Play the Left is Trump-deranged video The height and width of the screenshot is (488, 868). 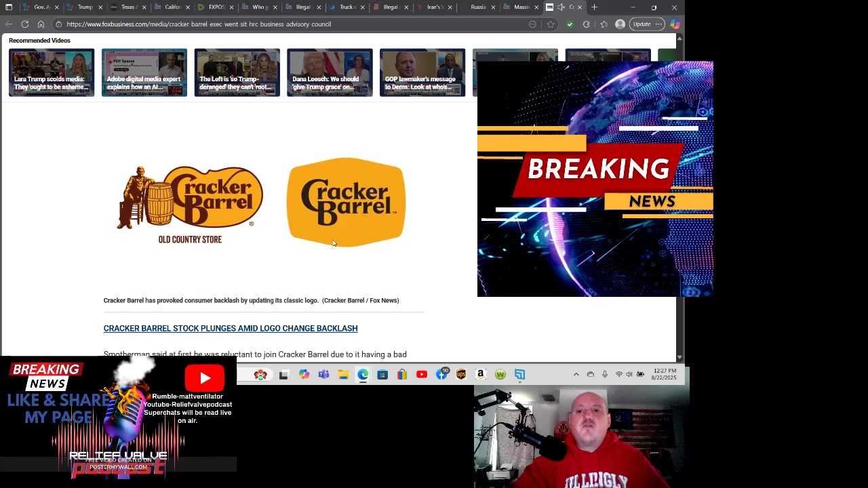[x=237, y=73]
